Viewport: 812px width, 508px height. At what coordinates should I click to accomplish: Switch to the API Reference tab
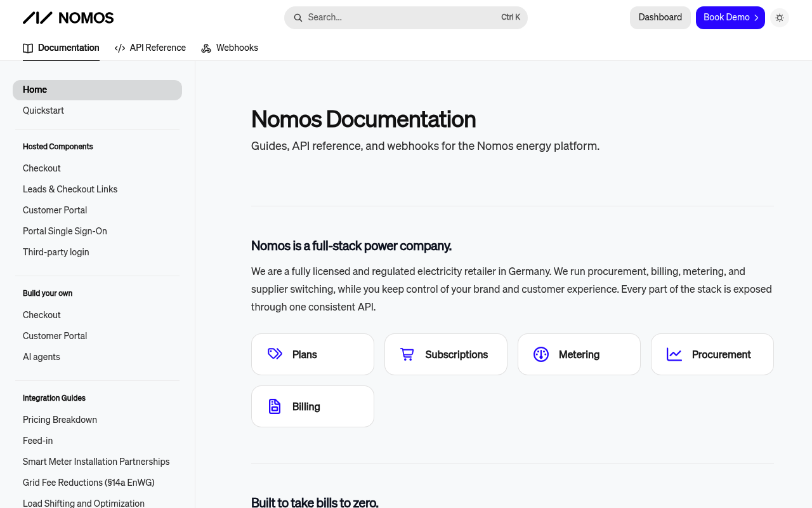(150, 48)
